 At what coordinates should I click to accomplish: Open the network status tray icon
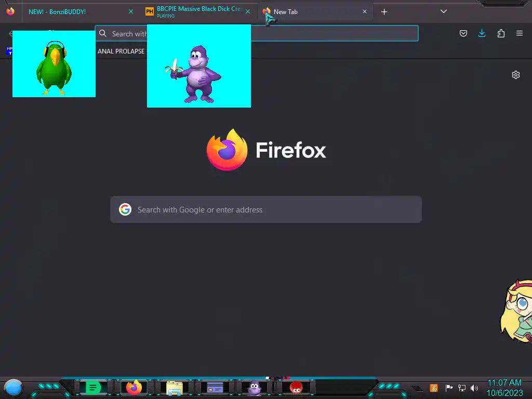(462, 388)
